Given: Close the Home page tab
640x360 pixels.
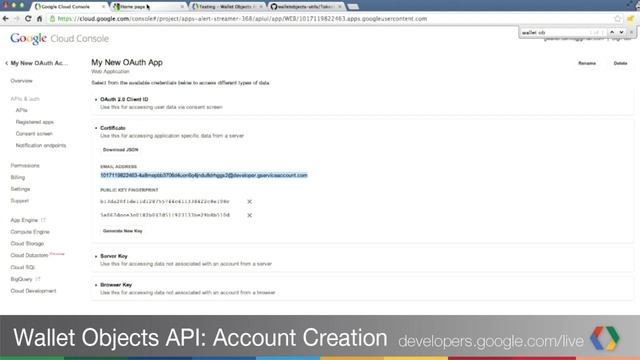Looking at the screenshot, I should [182, 7].
